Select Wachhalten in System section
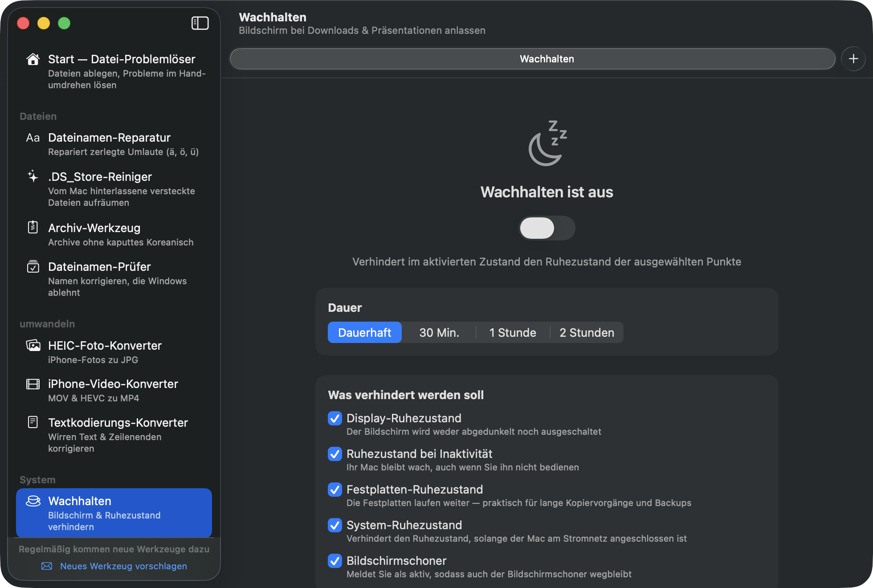The width and height of the screenshot is (873, 588). pos(114,513)
